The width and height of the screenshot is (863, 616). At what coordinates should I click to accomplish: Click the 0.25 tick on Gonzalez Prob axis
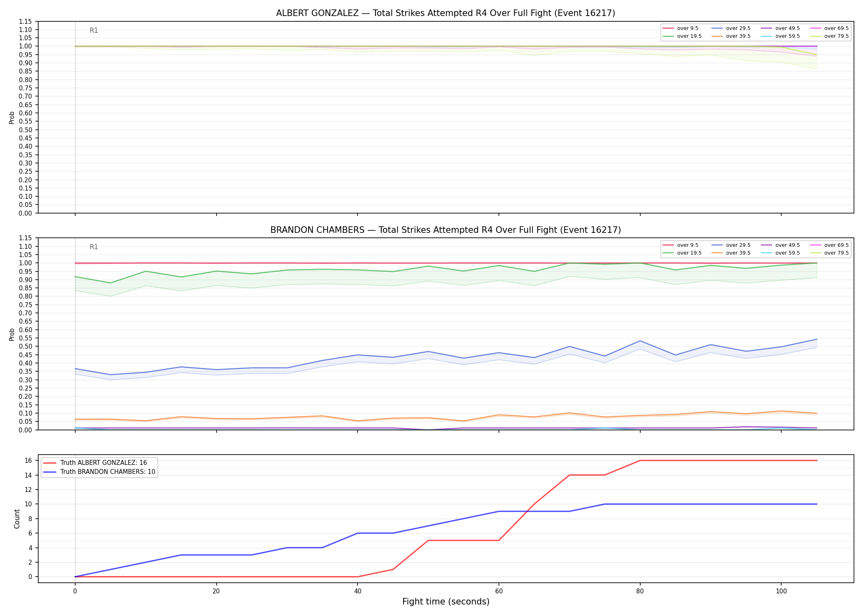pyautogui.click(x=25, y=172)
